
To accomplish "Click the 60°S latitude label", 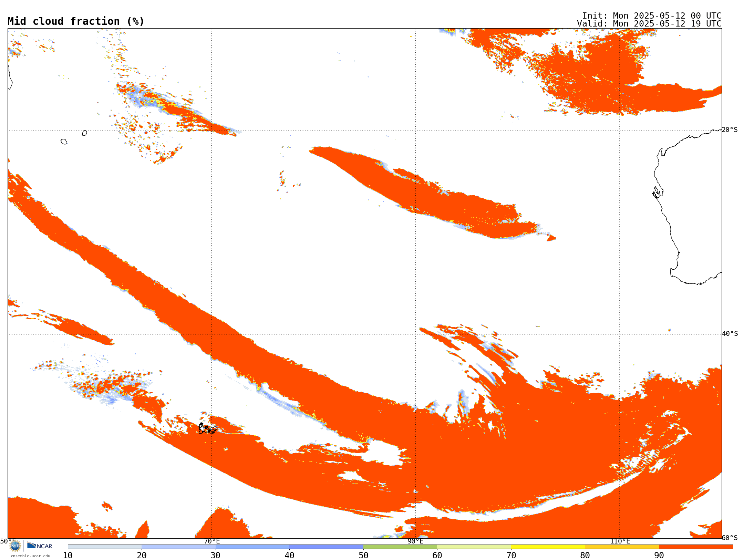I will 730,538.
